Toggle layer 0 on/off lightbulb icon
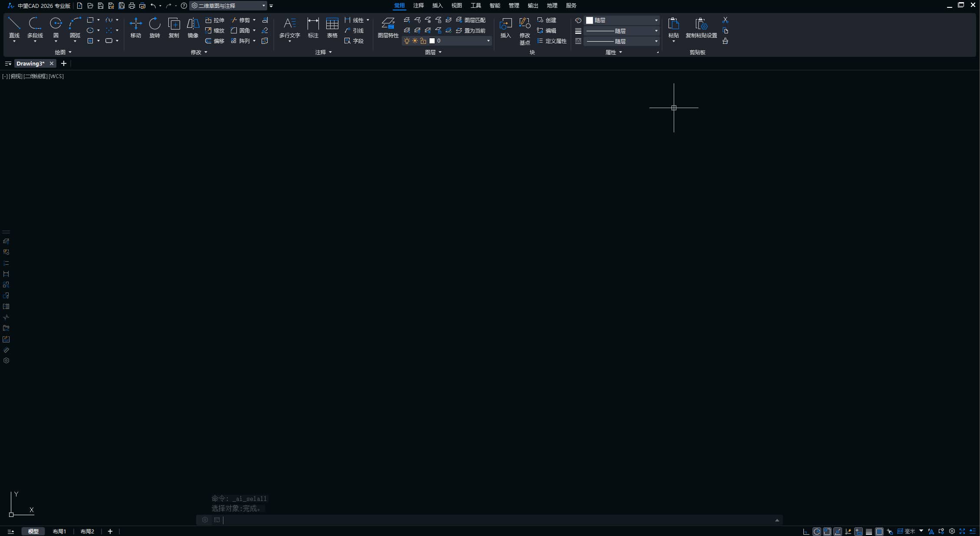The width and height of the screenshot is (980, 536). [407, 41]
